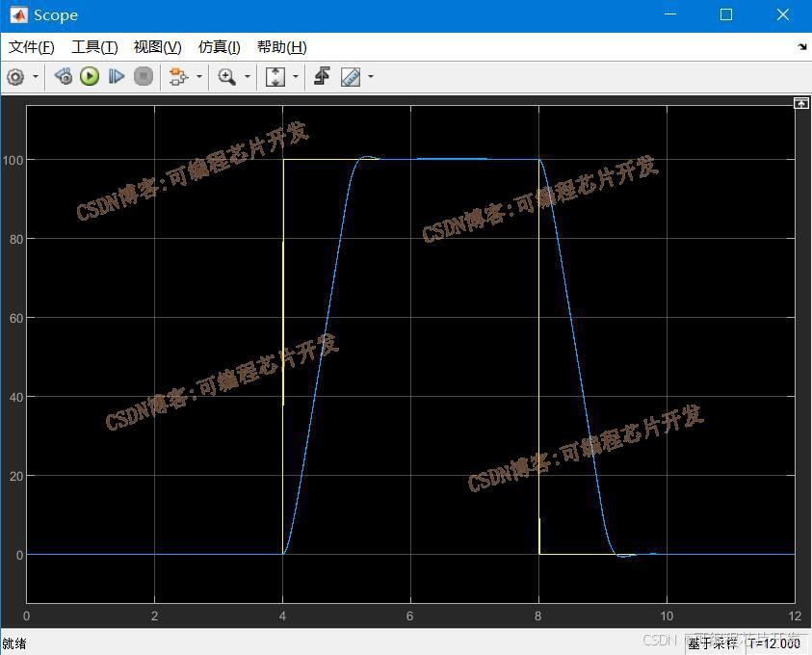Click the x-axis label 12
This screenshot has width=812, height=655.
coord(795,616)
